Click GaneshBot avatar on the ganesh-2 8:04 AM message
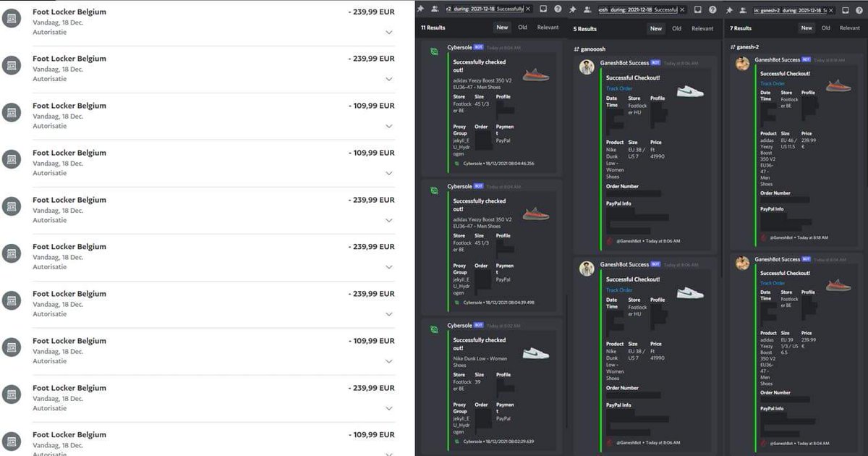The width and height of the screenshot is (868, 456). click(743, 263)
